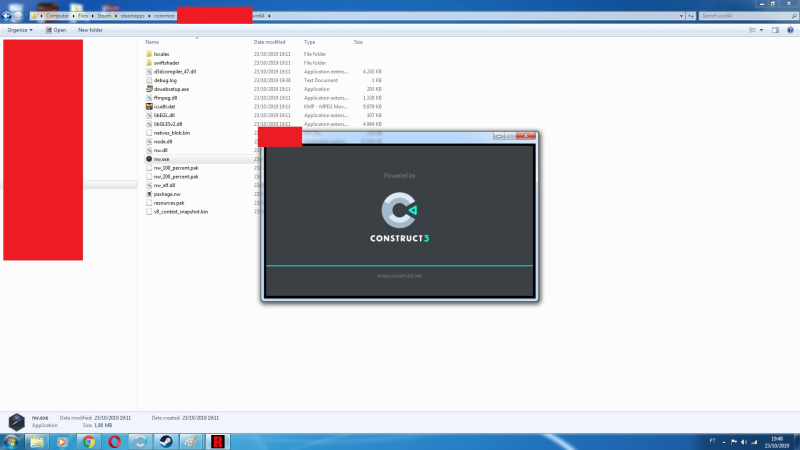Expand the address bar history dropdown
Screen dimensions: 800x450
pyautogui.click(x=681, y=16)
